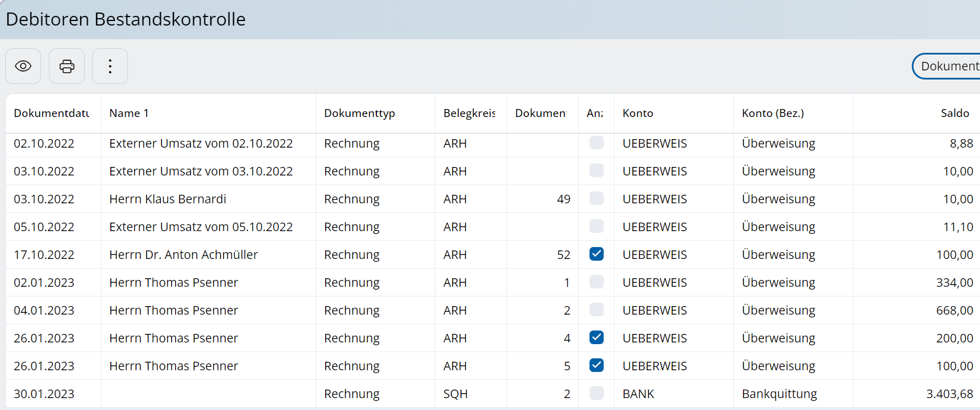
Task: Click the eye preview icon
Action: (23, 66)
